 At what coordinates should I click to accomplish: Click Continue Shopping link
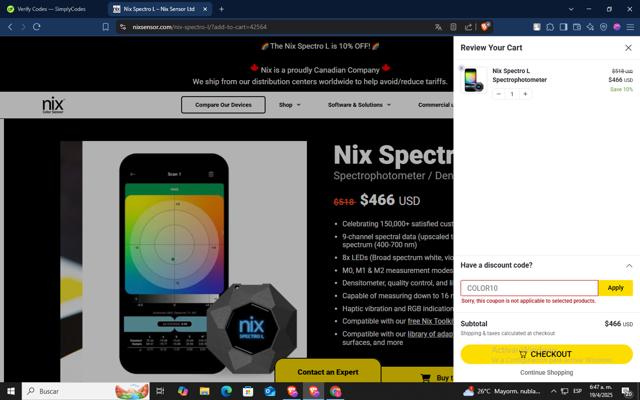pos(547,373)
